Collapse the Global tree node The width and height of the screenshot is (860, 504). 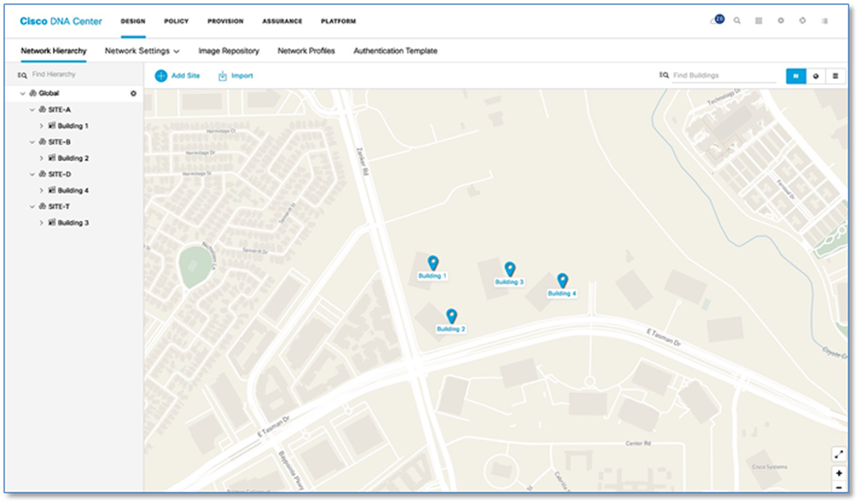23,93
